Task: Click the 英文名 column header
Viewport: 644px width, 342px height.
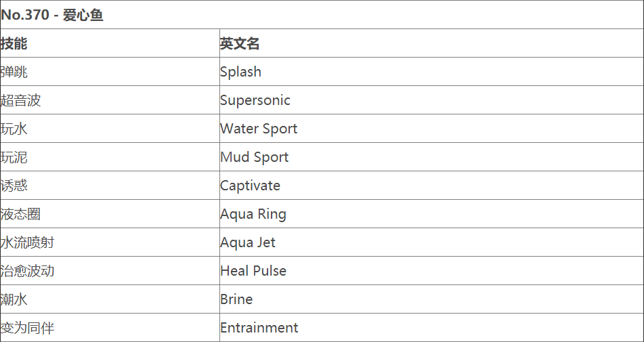Action: point(240,43)
